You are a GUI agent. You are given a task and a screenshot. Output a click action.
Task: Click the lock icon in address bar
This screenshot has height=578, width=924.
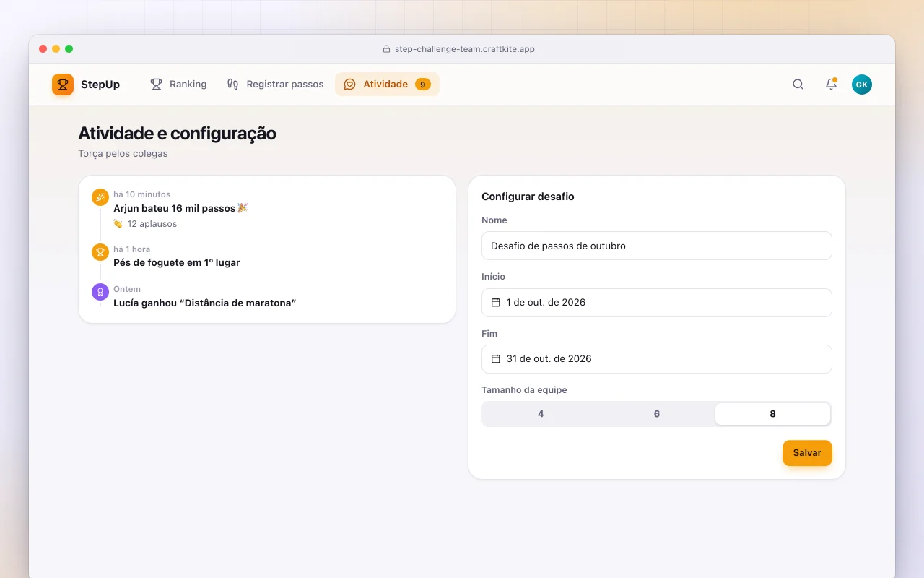(387, 49)
